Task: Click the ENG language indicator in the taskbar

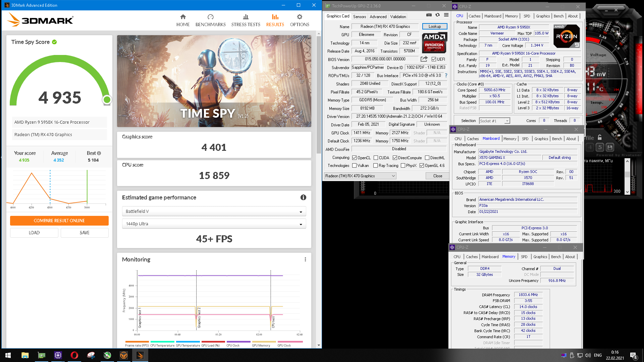Action: 598,355
